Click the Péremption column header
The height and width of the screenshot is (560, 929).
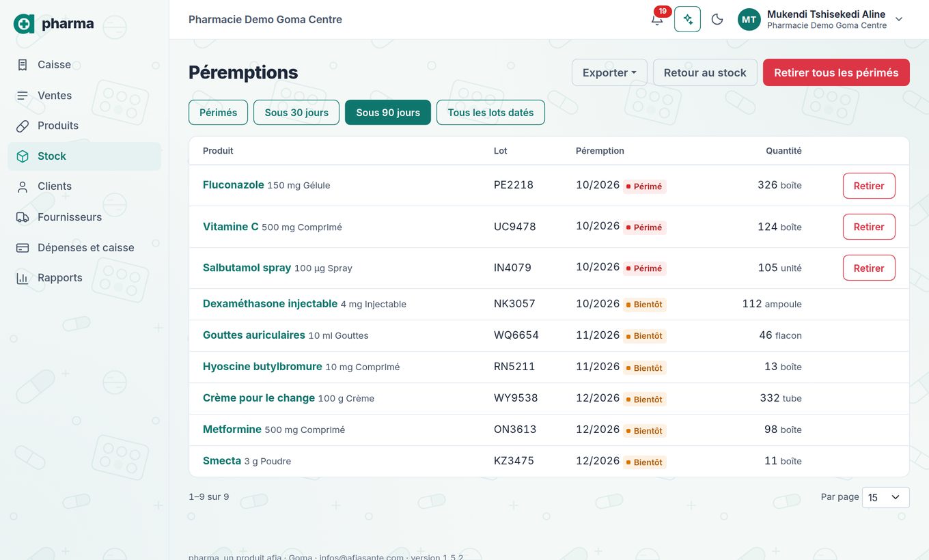[x=600, y=151]
